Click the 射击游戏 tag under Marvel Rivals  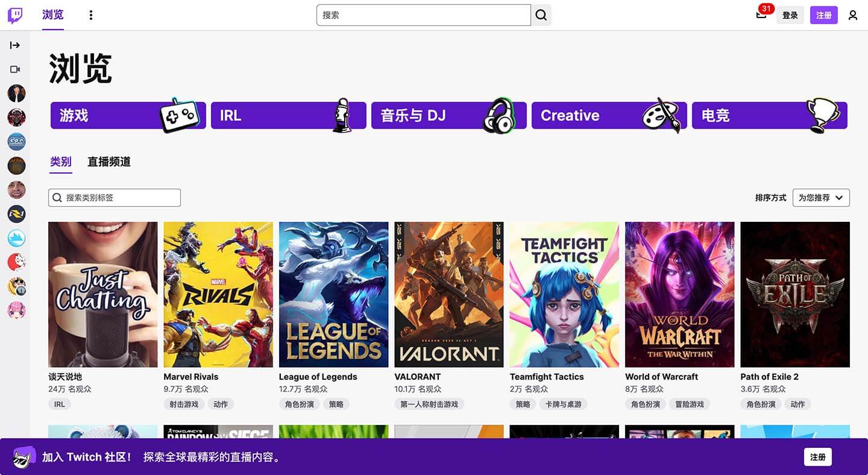184,404
